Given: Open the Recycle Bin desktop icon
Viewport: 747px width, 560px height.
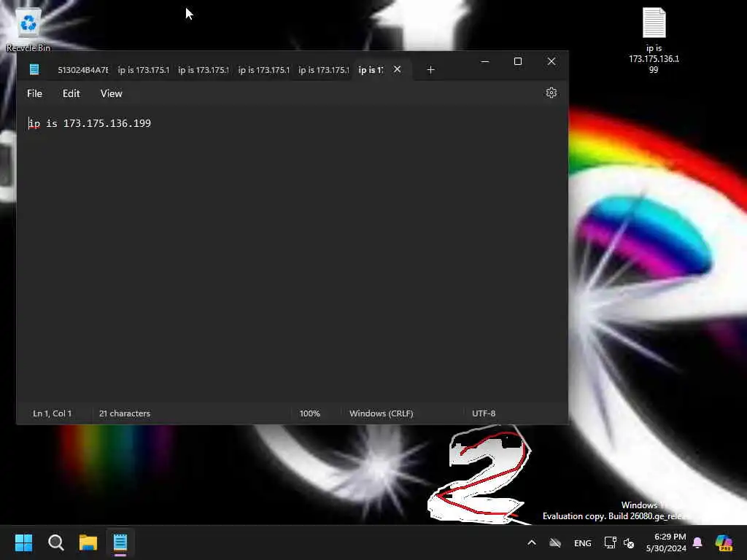Looking at the screenshot, I should coord(28,29).
